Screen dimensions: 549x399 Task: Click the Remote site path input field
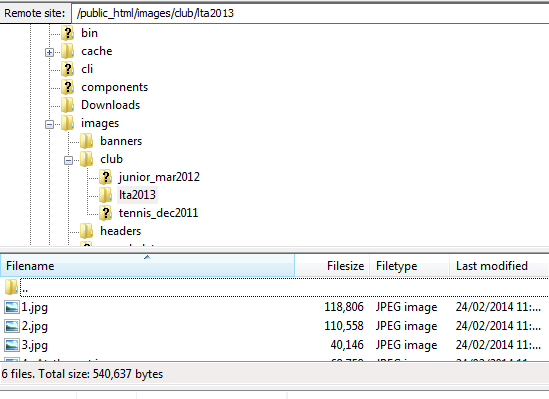310,13
